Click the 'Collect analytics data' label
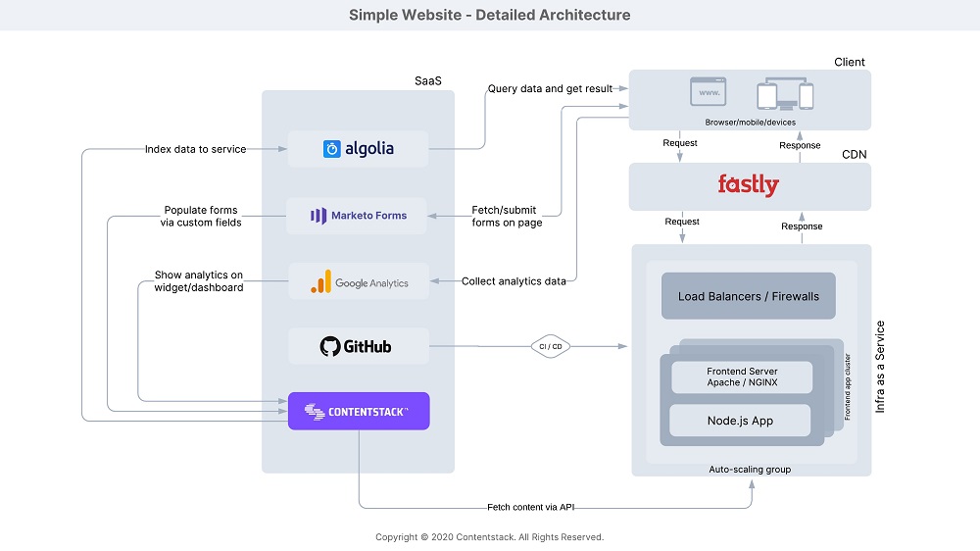 514,281
